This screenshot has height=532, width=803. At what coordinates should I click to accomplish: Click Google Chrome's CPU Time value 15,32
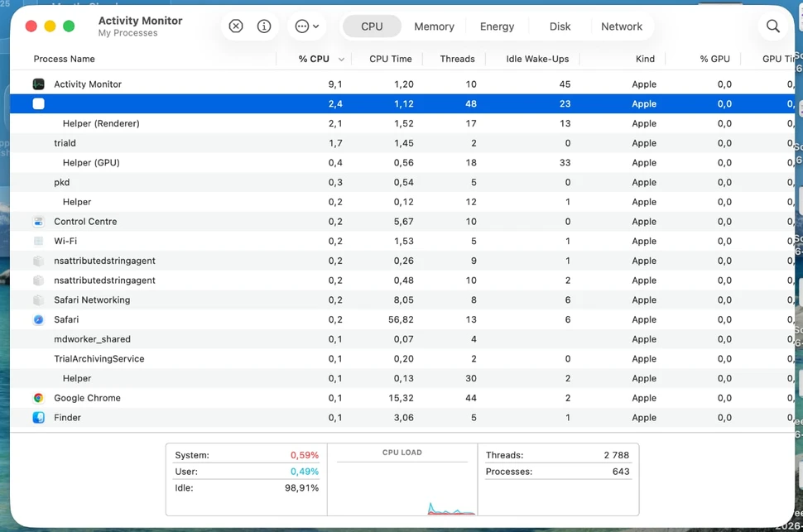[401, 398]
